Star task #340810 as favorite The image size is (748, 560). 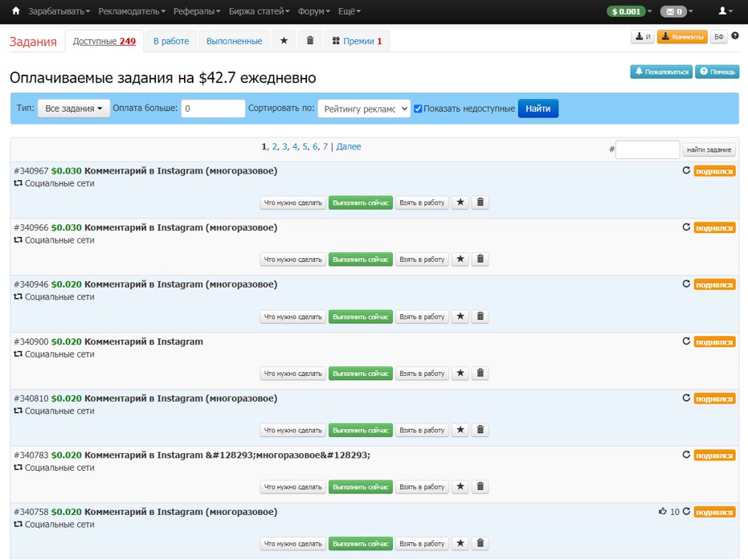click(x=460, y=430)
